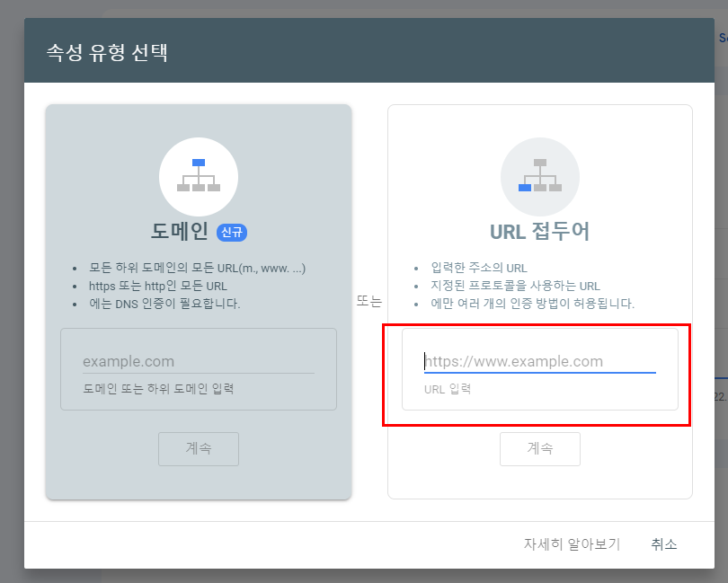Click the hint text 도메인 또는 하위 도메인 입력
728x583 pixels.
(158, 388)
